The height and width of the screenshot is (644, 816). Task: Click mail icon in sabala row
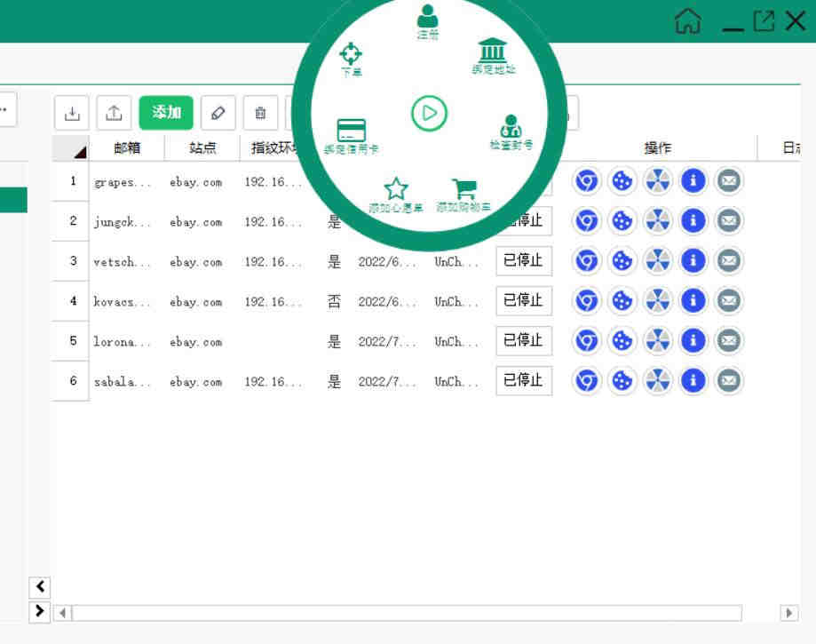coord(729,380)
